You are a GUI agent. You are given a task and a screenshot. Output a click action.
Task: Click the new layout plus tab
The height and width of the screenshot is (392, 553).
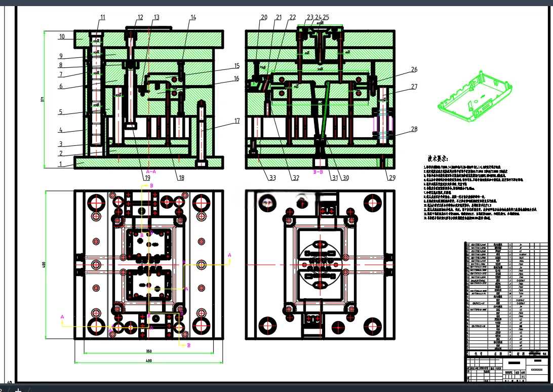(18, 389)
